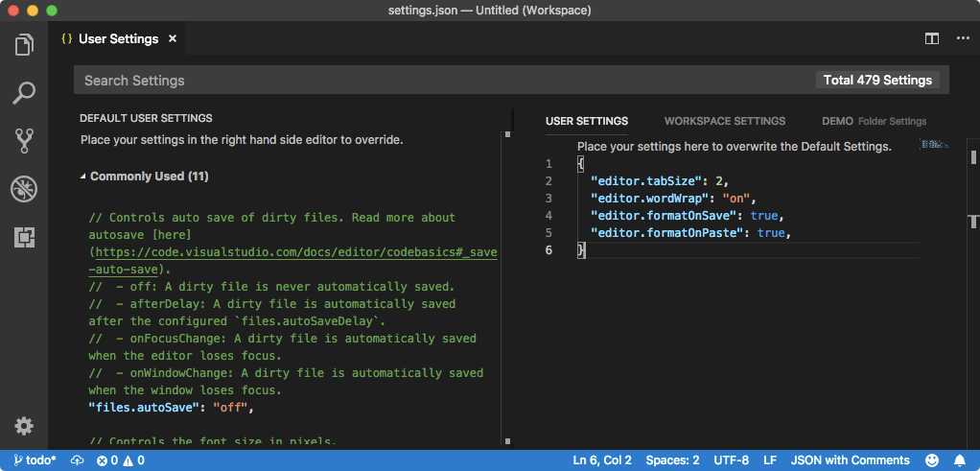980x471 pixels.
Task: Open the Extensions view
Action: pos(24,237)
